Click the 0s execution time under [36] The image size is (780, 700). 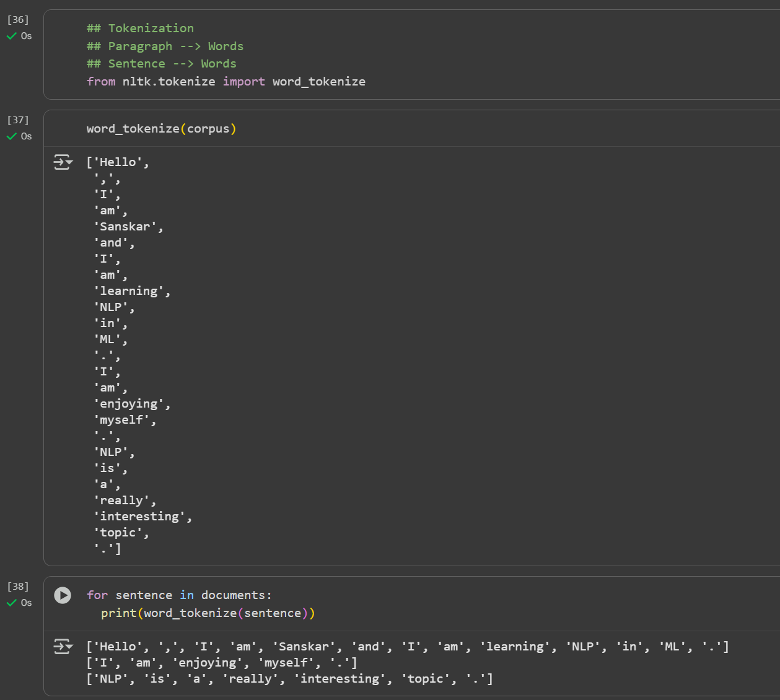[x=26, y=37]
